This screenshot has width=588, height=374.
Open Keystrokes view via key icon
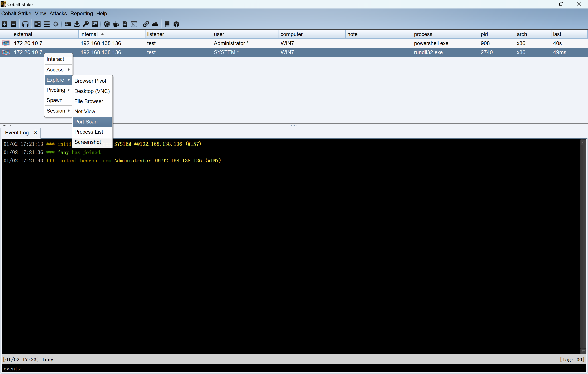[x=86, y=24]
